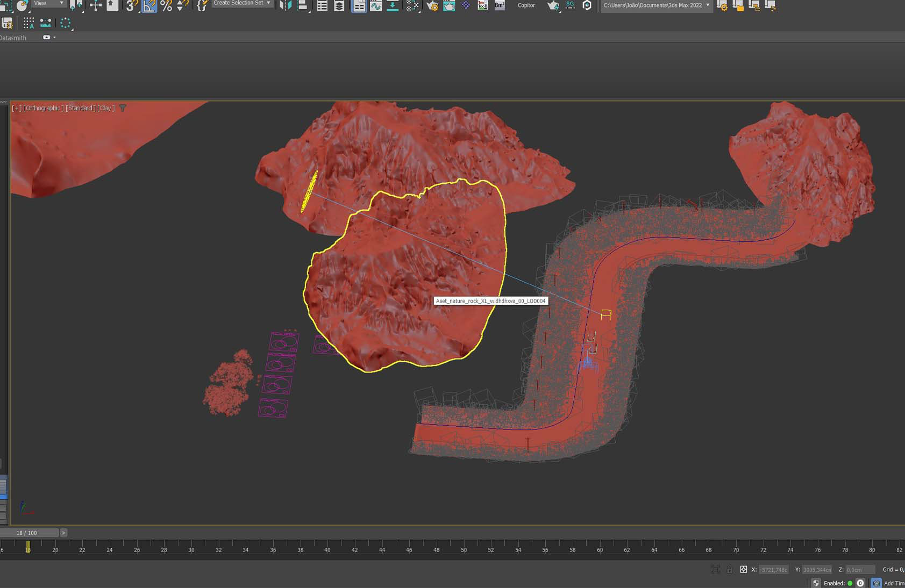Toggle Spinner Snap
The width and height of the screenshot is (905, 588).
(x=182, y=5)
